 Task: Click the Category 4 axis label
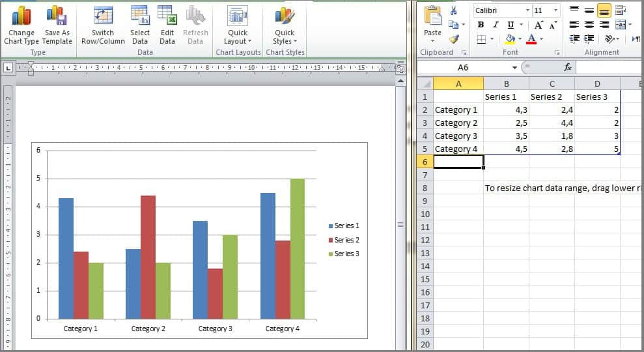tap(282, 329)
